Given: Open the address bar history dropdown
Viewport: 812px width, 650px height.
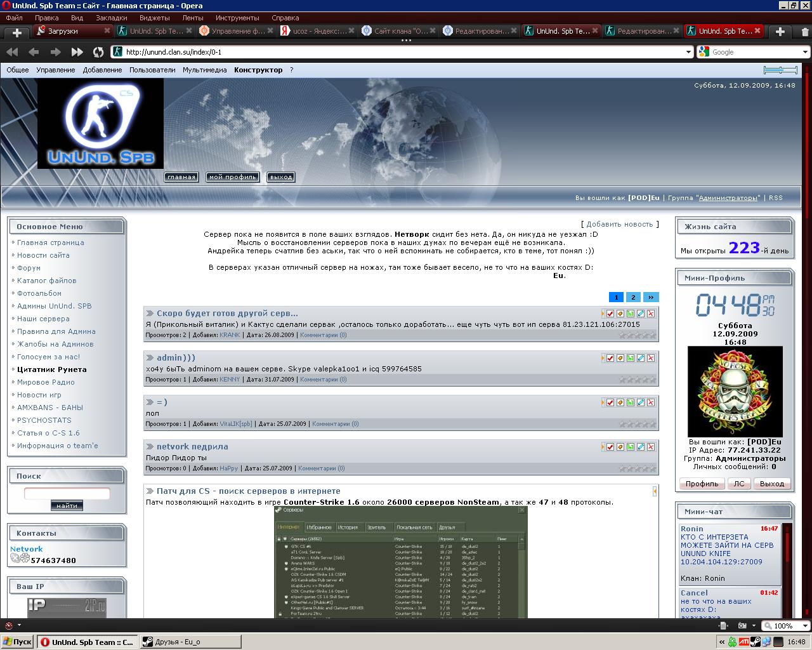Looking at the screenshot, I should [688, 52].
